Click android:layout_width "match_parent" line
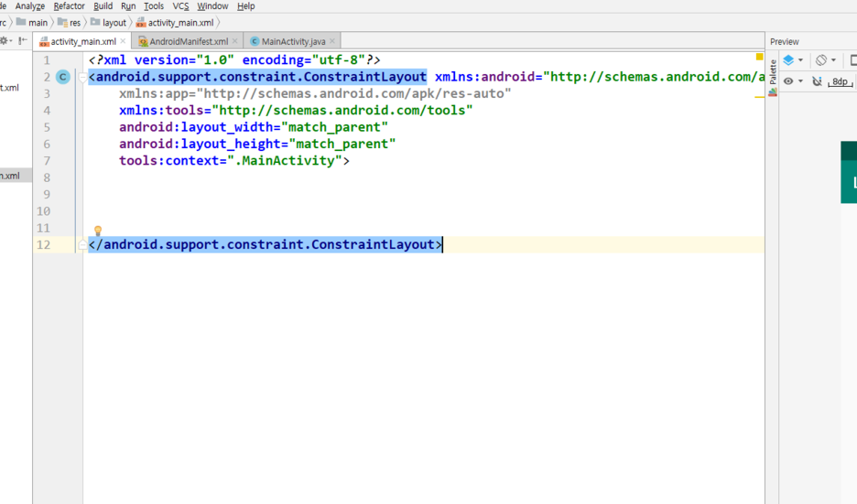Viewport: 857px width, 504px height. [x=254, y=127]
